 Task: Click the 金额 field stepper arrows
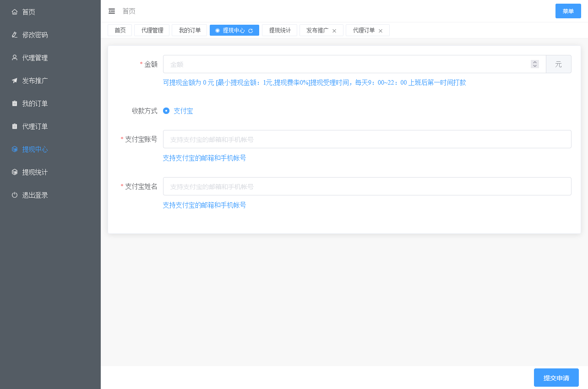coord(534,64)
